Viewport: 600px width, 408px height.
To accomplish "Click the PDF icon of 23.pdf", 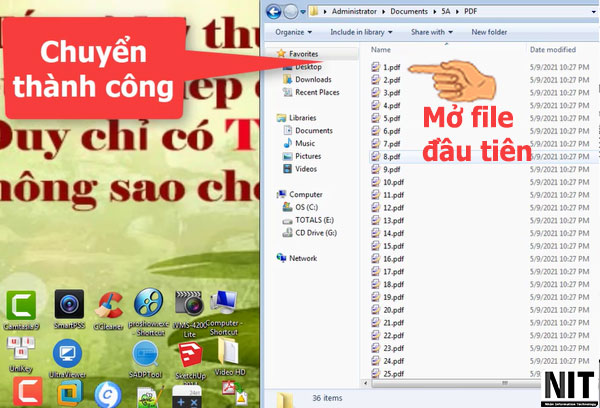I will click(376, 348).
